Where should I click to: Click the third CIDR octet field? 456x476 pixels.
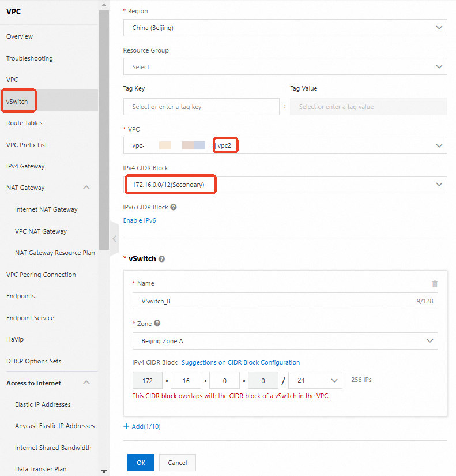click(224, 380)
